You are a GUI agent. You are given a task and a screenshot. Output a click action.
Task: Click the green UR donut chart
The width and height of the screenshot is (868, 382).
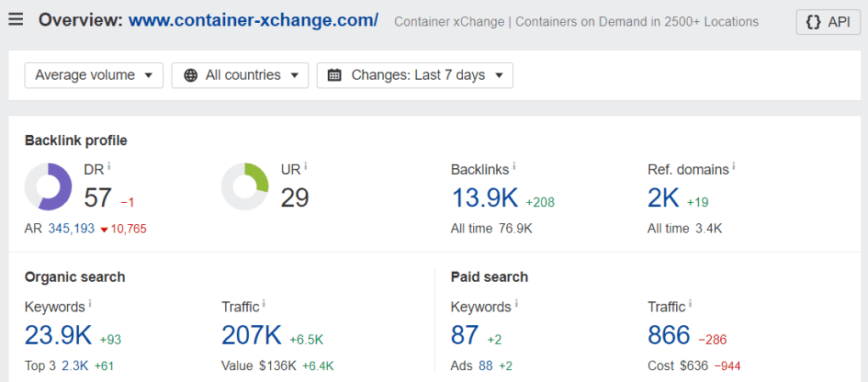(x=245, y=186)
